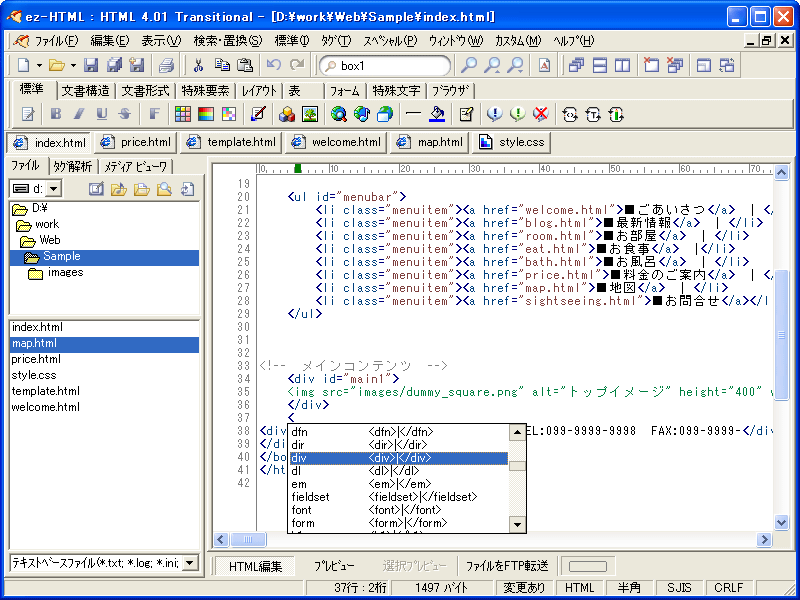Screen dimensions: 800x600
Task: Switch to the タグ解析 side panel tab
Action: [73, 166]
